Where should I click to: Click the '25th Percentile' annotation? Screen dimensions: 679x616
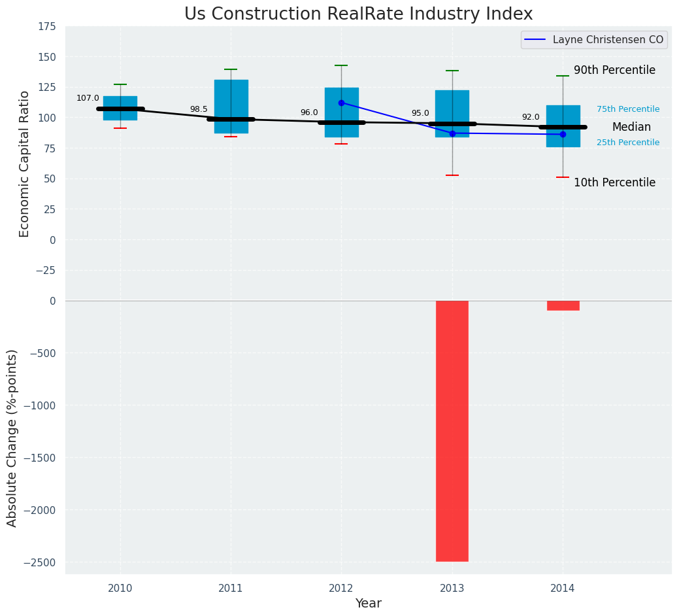coord(628,143)
